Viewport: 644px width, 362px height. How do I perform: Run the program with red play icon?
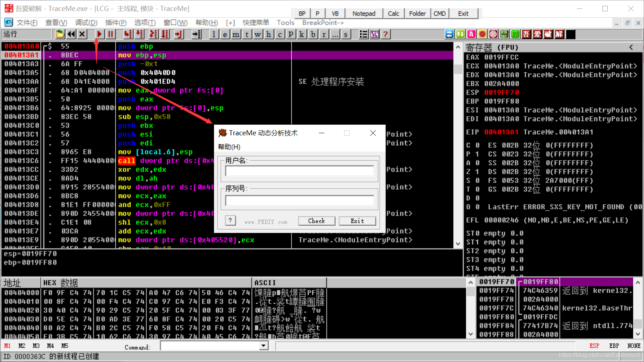click(99, 34)
